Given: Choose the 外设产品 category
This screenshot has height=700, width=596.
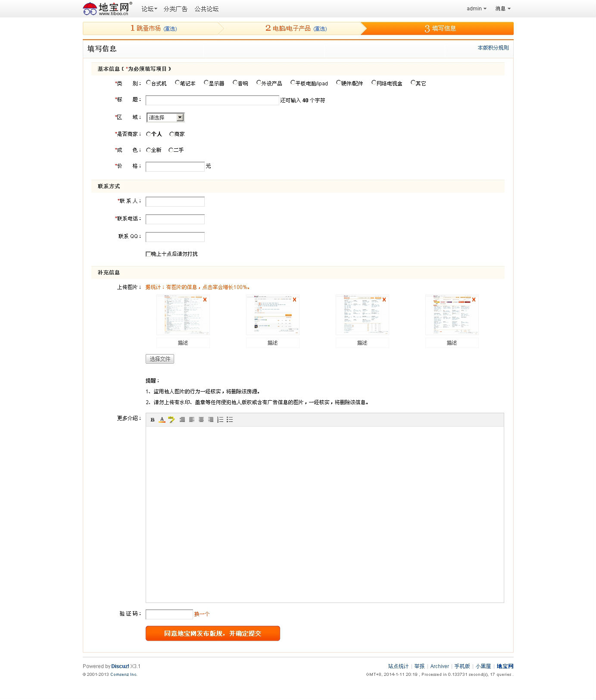Looking at the screenshot, I should [x=259, y=82].
